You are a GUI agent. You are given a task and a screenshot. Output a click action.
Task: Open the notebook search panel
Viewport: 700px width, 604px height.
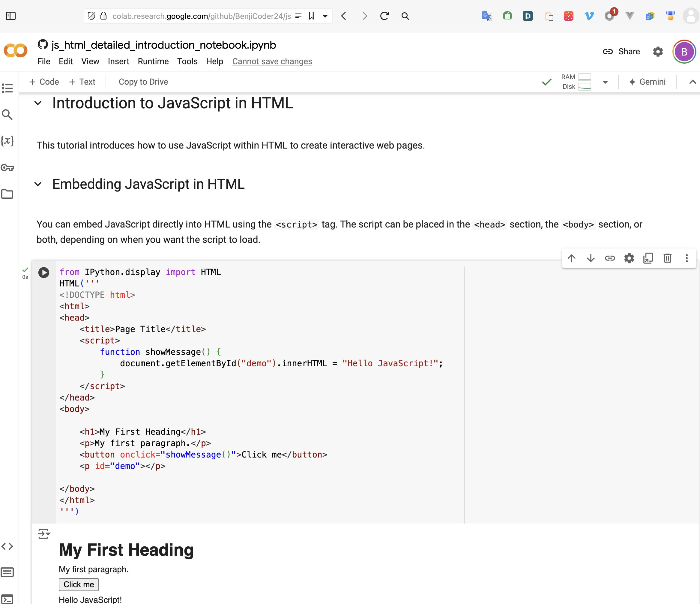(7, 115)
